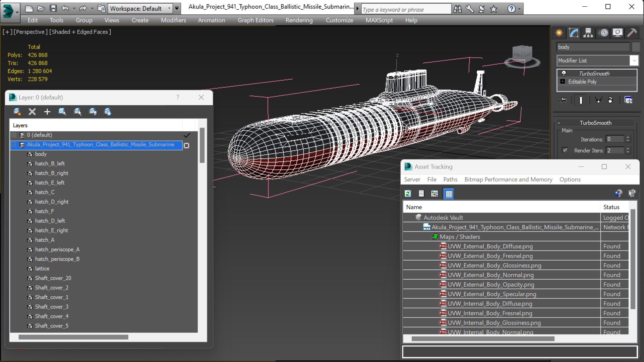Open the Workspace: Default dropdown

140,8
